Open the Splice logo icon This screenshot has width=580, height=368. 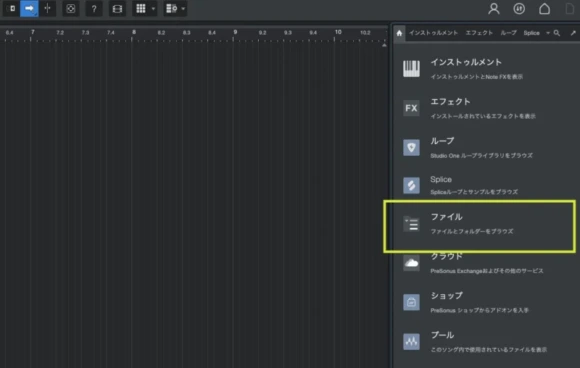click(x=411, y=185)
